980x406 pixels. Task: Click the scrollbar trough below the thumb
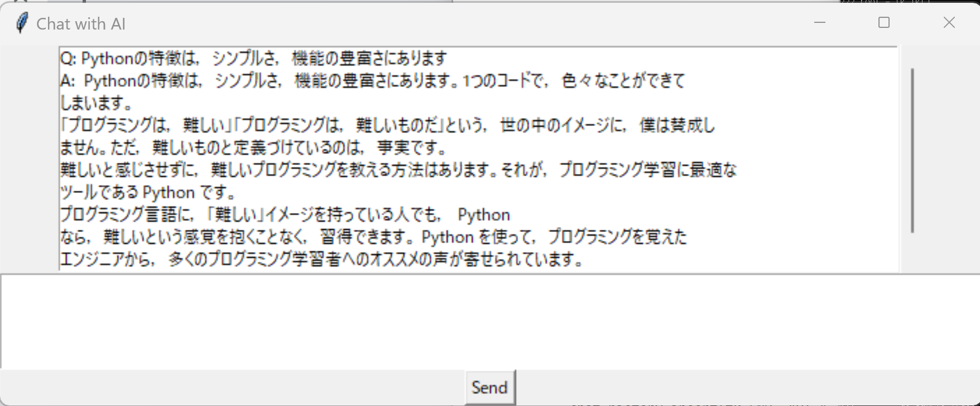912,253
